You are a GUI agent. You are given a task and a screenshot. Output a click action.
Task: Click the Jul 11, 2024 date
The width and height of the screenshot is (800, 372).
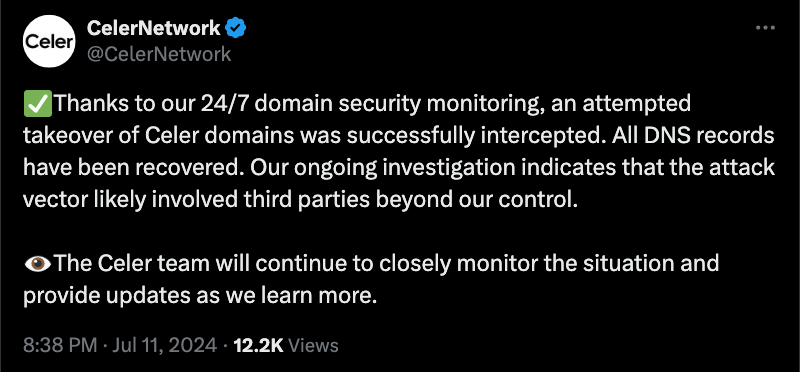click(164, 345)
